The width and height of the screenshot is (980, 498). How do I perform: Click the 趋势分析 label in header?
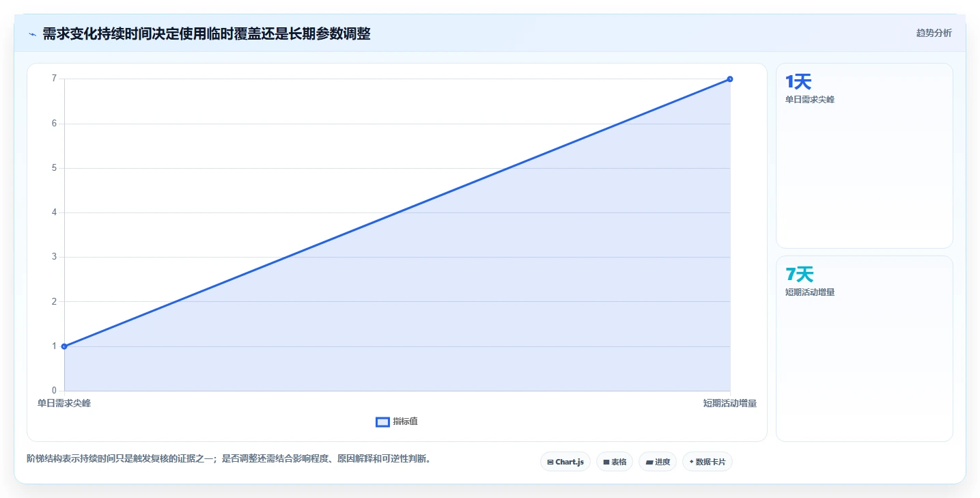click(934, 33)
